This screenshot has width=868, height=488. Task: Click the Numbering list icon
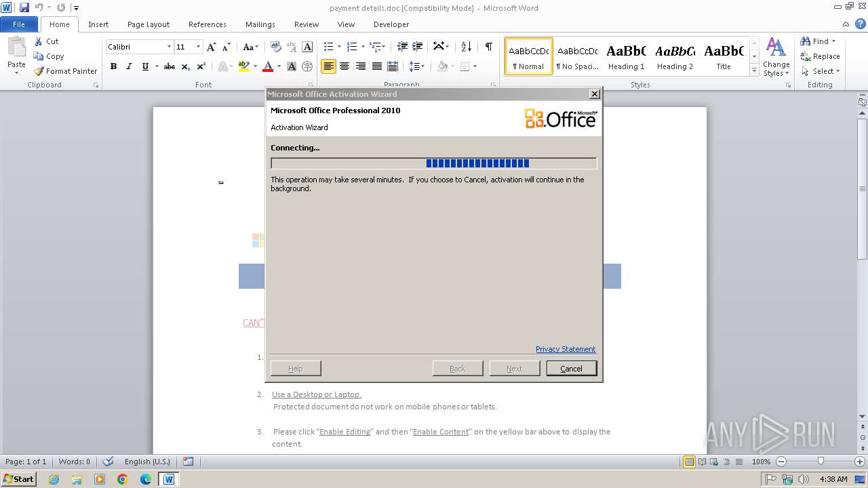coord(351,47)
